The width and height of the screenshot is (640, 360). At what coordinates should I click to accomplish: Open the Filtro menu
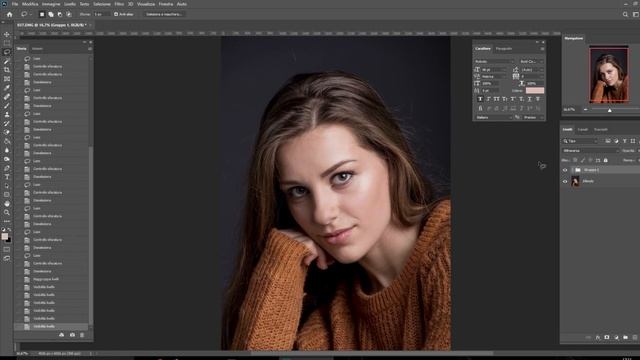[119, 4]
